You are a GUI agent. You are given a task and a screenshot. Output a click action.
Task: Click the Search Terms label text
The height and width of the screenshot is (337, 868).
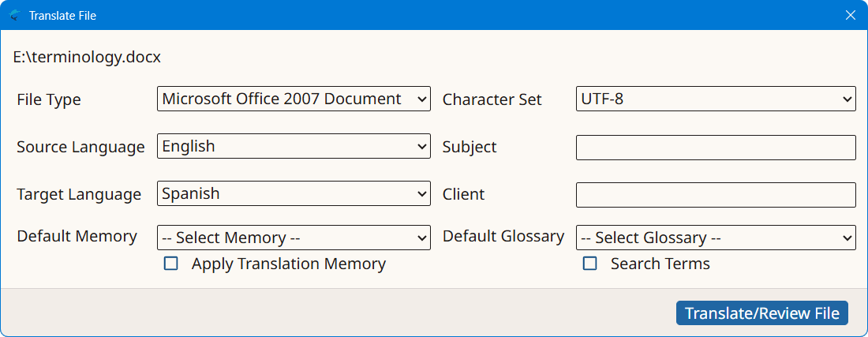pyautogui.click(x=660, y=264)
